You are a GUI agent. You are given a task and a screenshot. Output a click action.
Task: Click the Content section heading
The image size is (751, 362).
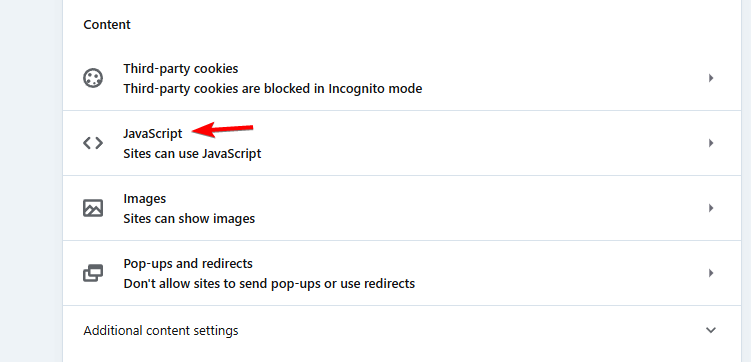click(107, 24)
